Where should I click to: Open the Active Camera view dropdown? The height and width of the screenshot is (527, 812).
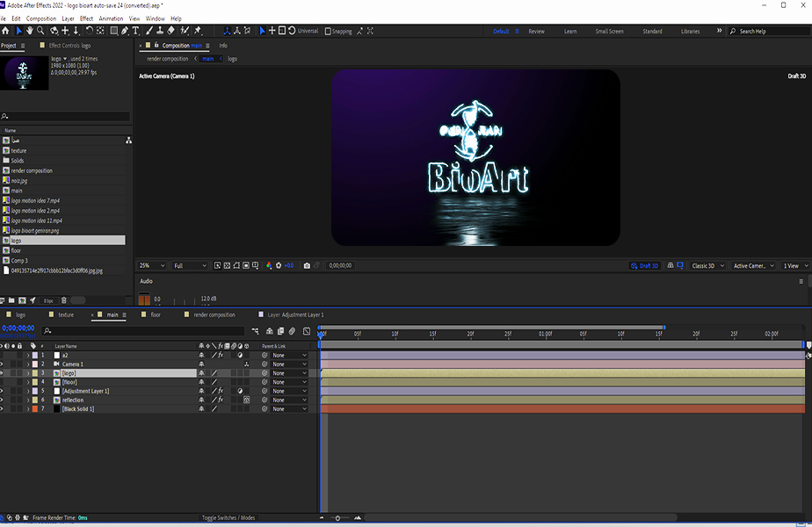click(x=753, y=265)
